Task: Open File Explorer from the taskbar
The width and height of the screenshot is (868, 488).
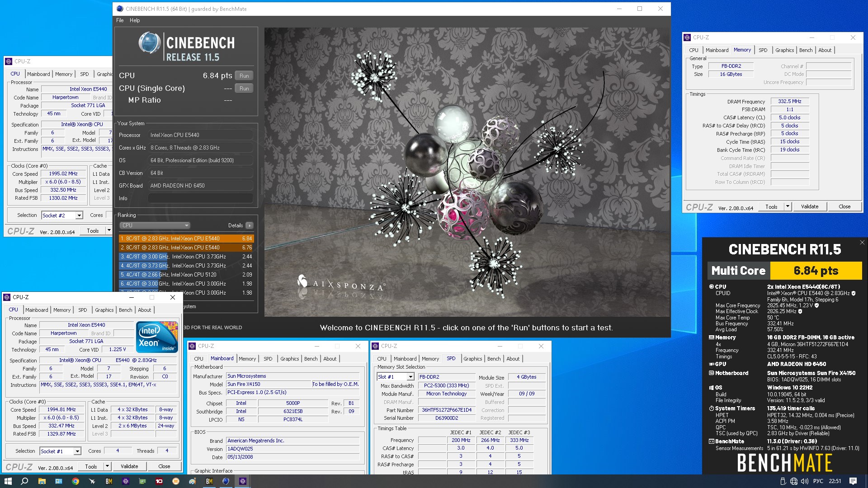Action: tap(42, 481)
